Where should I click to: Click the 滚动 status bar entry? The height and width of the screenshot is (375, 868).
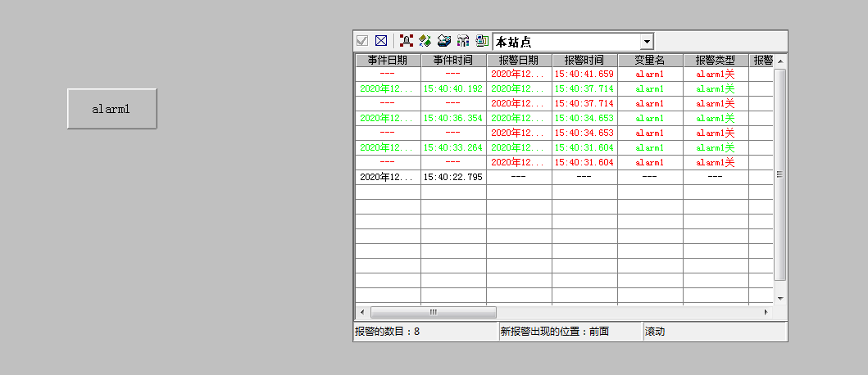(714, 332)
